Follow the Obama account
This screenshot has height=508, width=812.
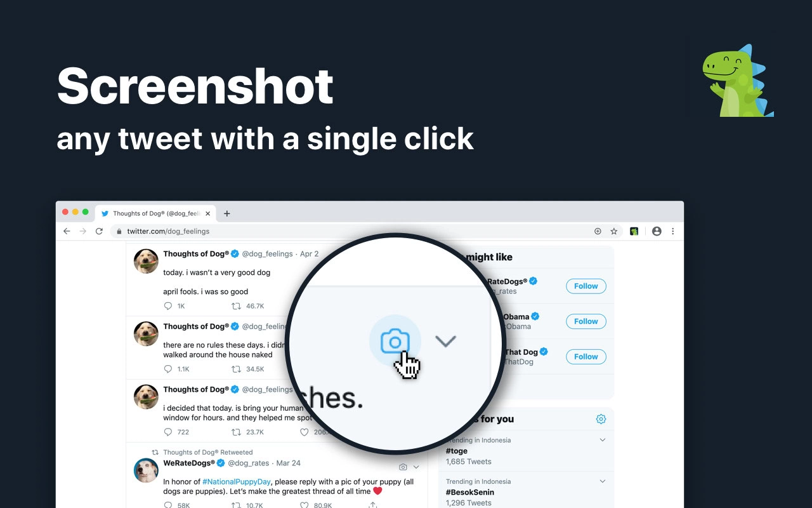(x=586, y=321)
